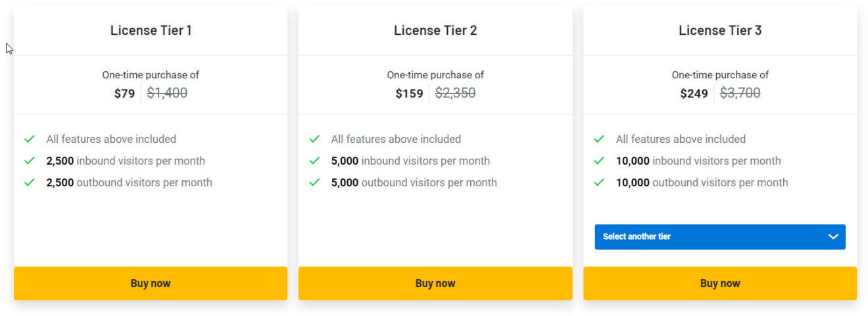868x316 pixels.
Task: Click checkmark next to 5,000 outbound visitors
Action: coord(314,182)
